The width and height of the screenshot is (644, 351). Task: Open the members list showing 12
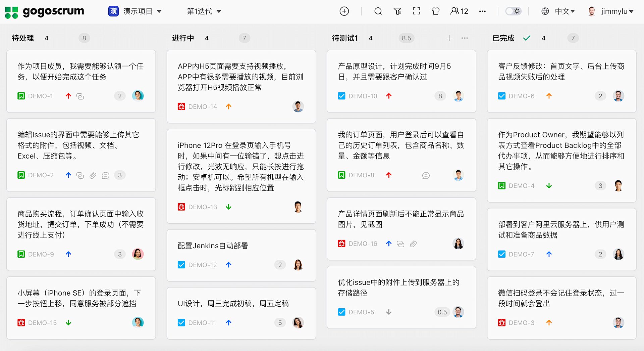pos(459,11)
